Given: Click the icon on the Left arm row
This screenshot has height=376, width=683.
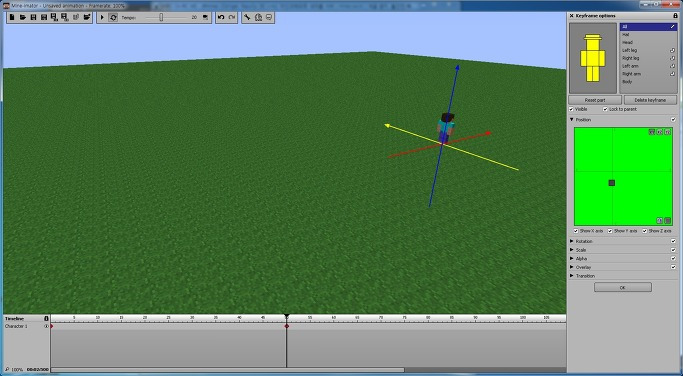Looking at the screenshot, I should pos(673,66).
